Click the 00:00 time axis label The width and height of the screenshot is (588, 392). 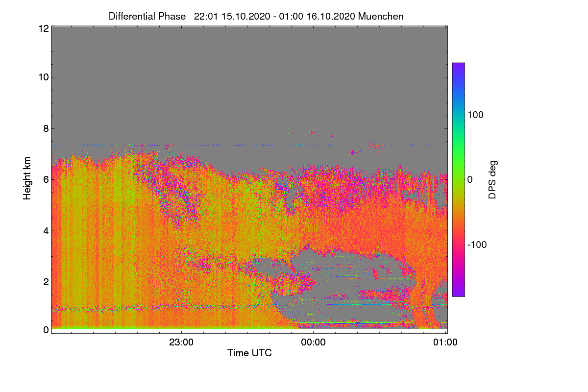pos(314,343)
